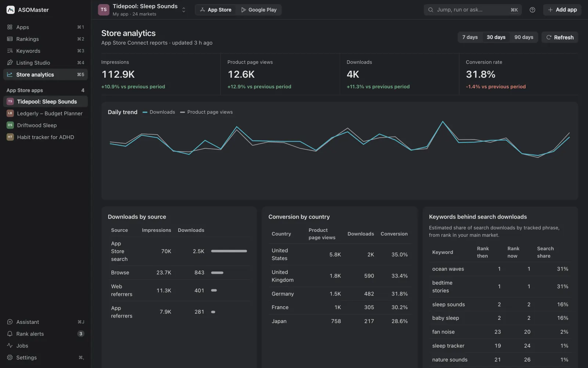The width and height of the screenshot is (588, 368).
Task: Click the App Store search downloads bar
Action: click(229, 251)
